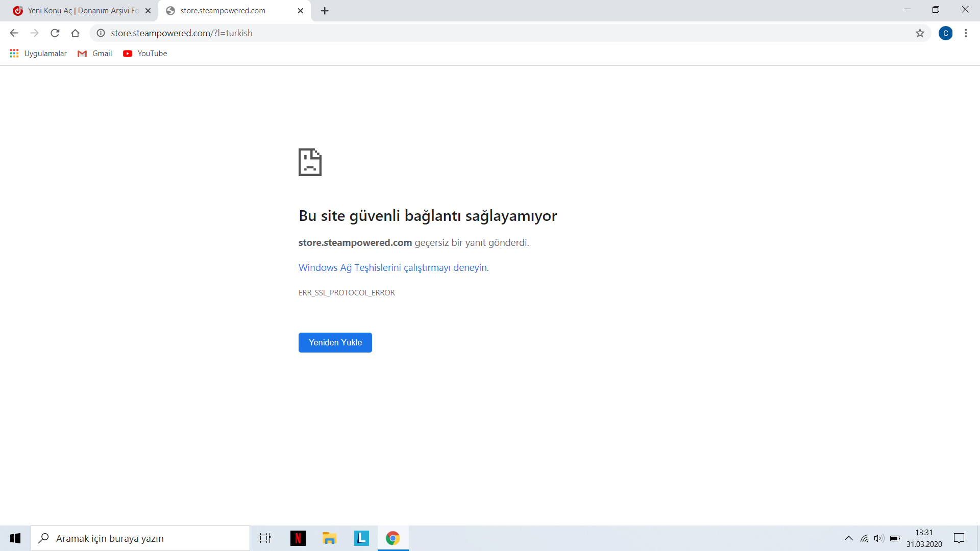980x551 pixels.
Task: Open the Chrome three-dot menu
Action: click(966, 33)
